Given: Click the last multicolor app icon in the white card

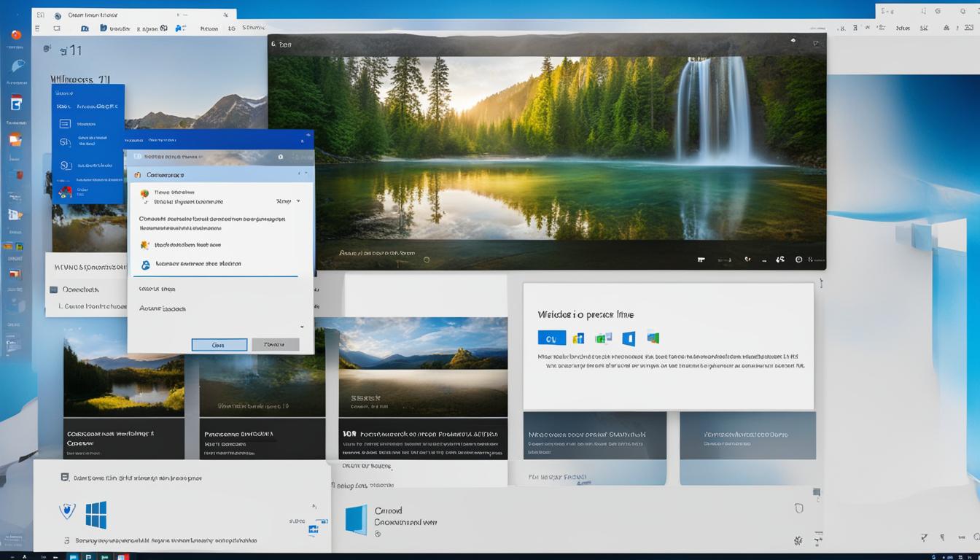Looking at the screenshot, I should [653, 338].
